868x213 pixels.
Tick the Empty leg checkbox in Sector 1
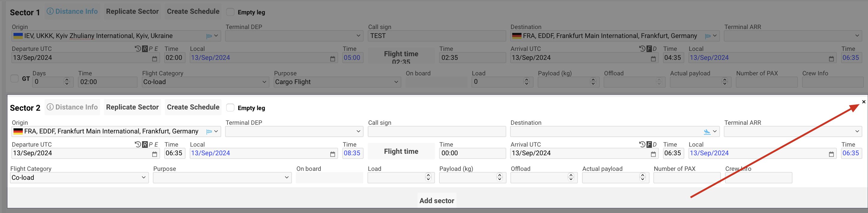click(x=230, y=12)
